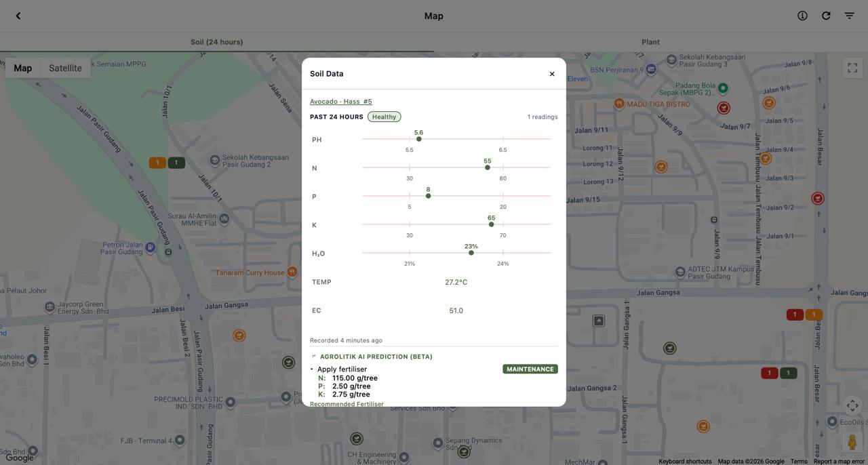The width and height of the screenshot is (868, 465).
Task: Switch map type to Map view
Action: click(22, 68)
